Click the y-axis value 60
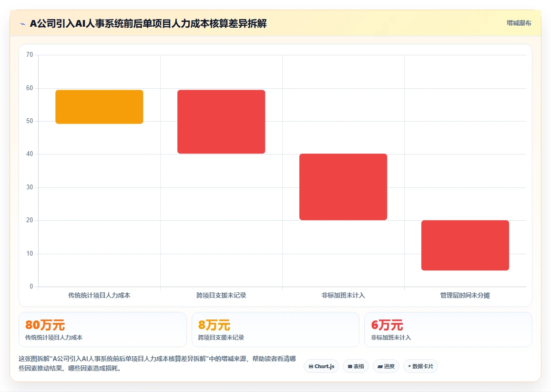551x392 pixels. 30,88
